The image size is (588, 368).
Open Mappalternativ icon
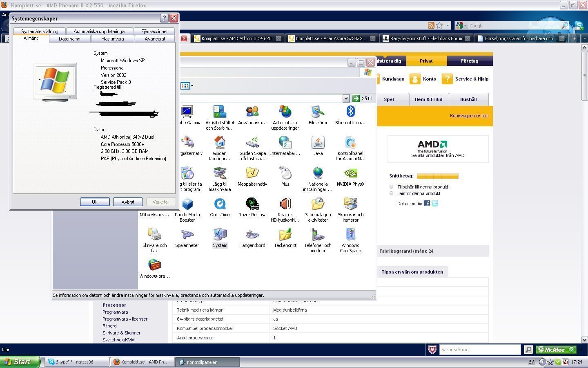pyautogui.click(x=252, y=176)
